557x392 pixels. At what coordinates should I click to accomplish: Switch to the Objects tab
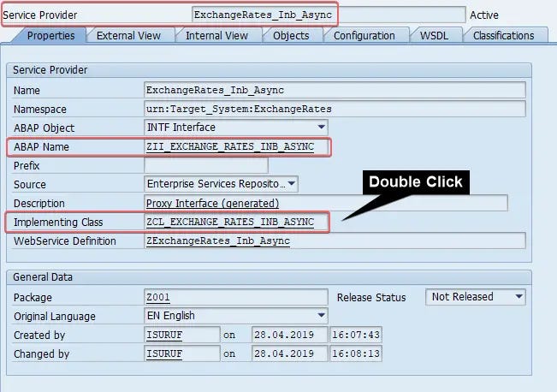(x=291, y=36)
